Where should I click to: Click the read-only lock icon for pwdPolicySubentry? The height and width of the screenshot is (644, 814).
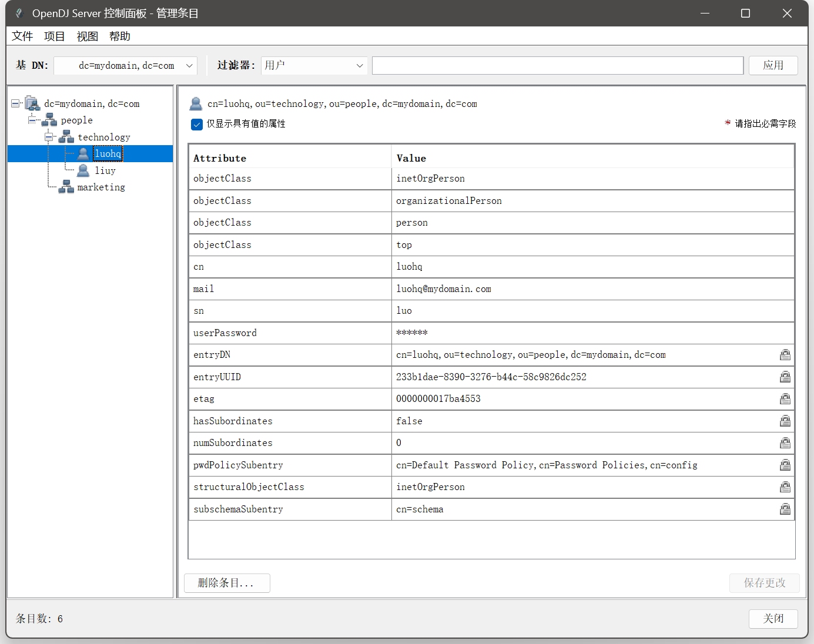coord(785,465)
